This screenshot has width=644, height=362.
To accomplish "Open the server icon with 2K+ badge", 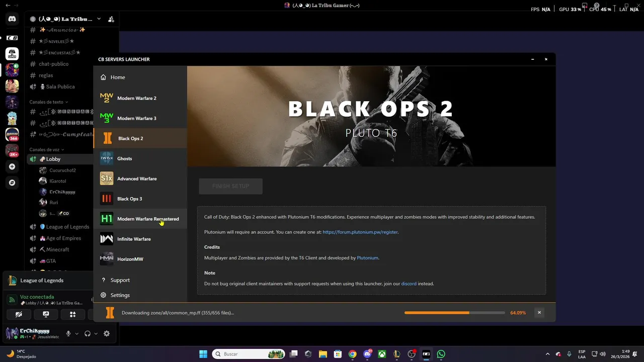I will 12,151.
